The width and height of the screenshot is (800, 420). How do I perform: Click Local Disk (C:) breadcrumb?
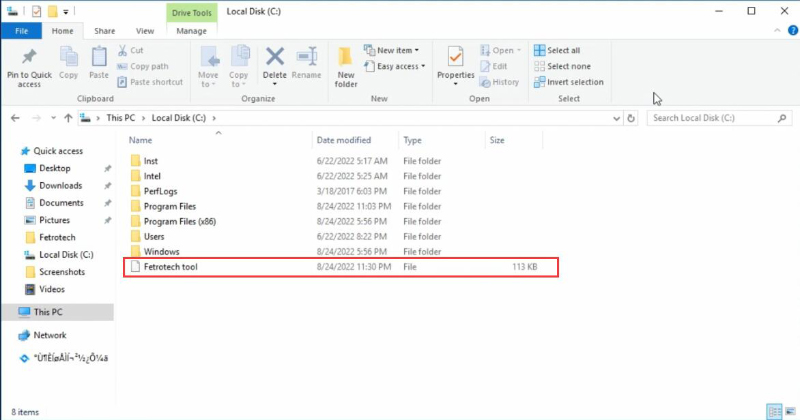coord(179,118)
